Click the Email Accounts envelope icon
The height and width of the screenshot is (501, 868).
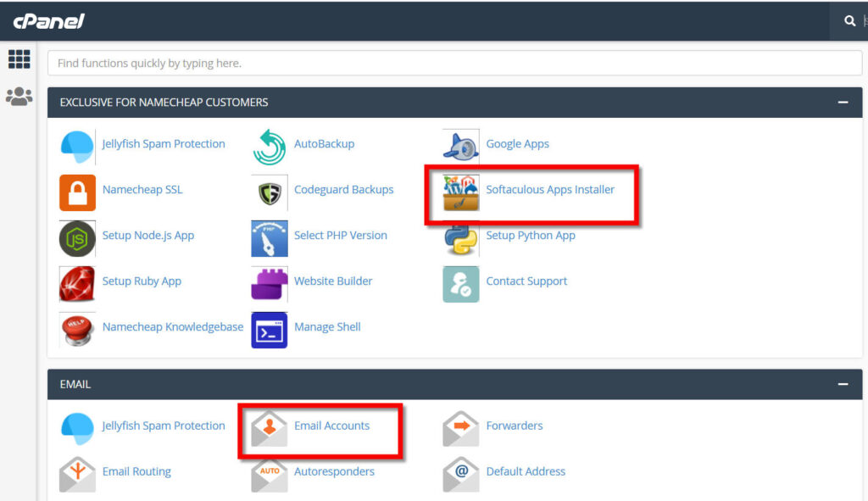coord(269,427)
